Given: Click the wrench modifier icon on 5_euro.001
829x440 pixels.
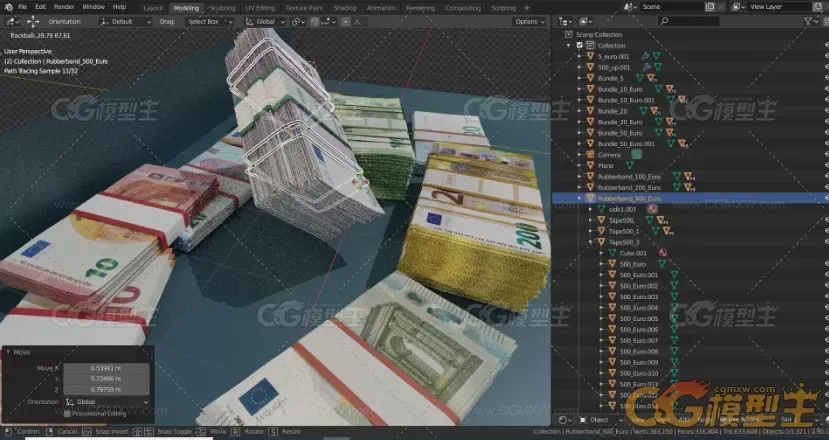Looking at the screenshot, I should point(645,56).
